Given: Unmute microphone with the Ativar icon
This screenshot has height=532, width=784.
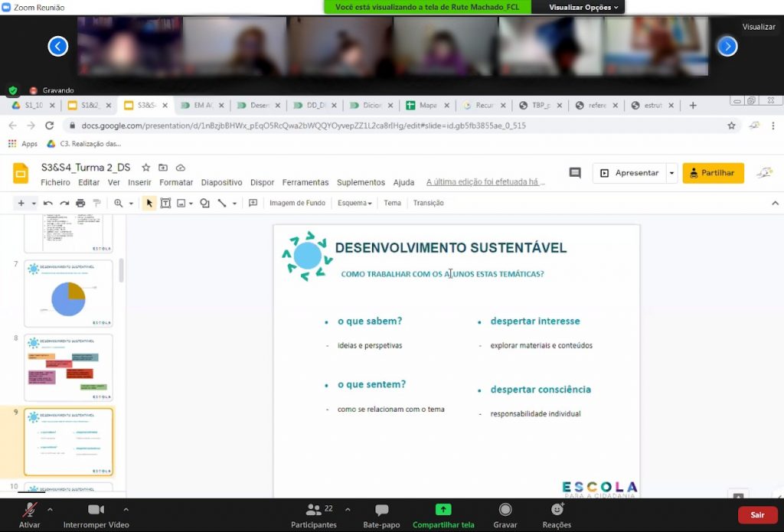Looking at the screenshot, I should [30, 511].
